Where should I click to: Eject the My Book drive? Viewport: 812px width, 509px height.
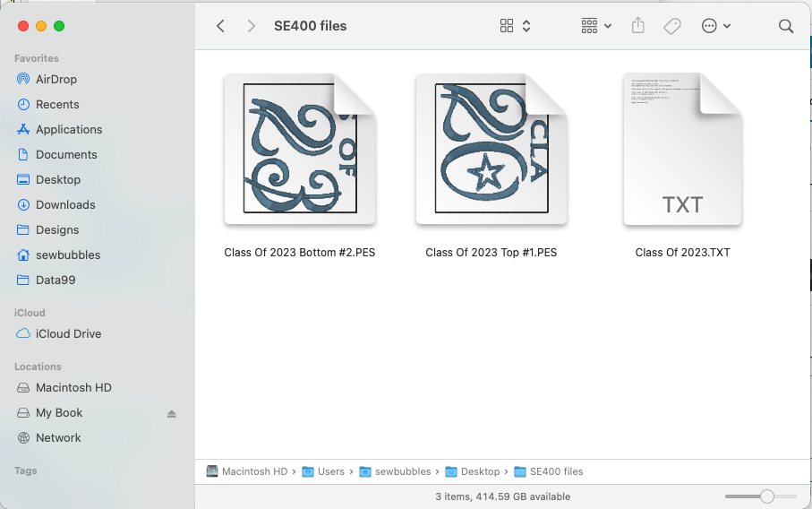pyautogui.click(x=172, y=413)
